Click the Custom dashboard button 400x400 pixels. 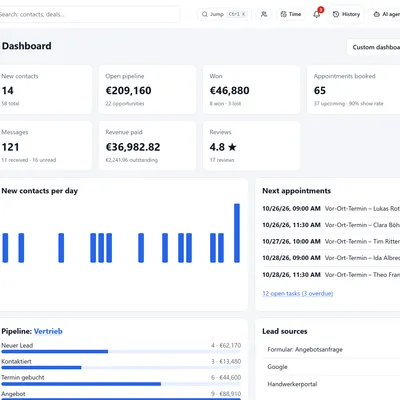coord(374,47)
